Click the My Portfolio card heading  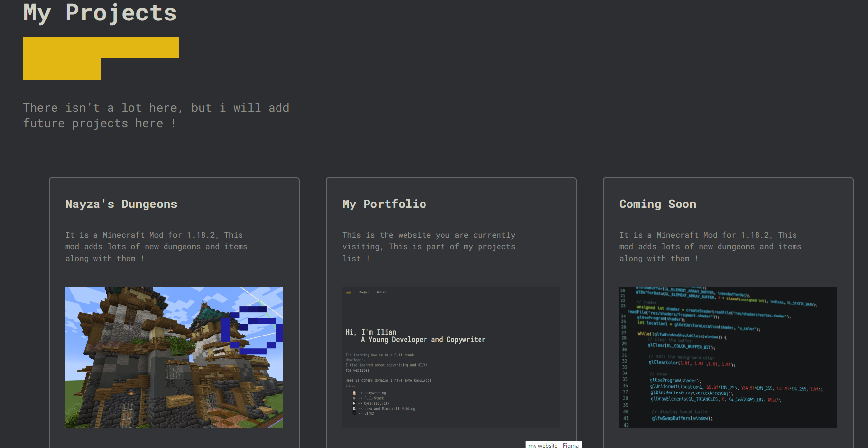pos(384,204)
